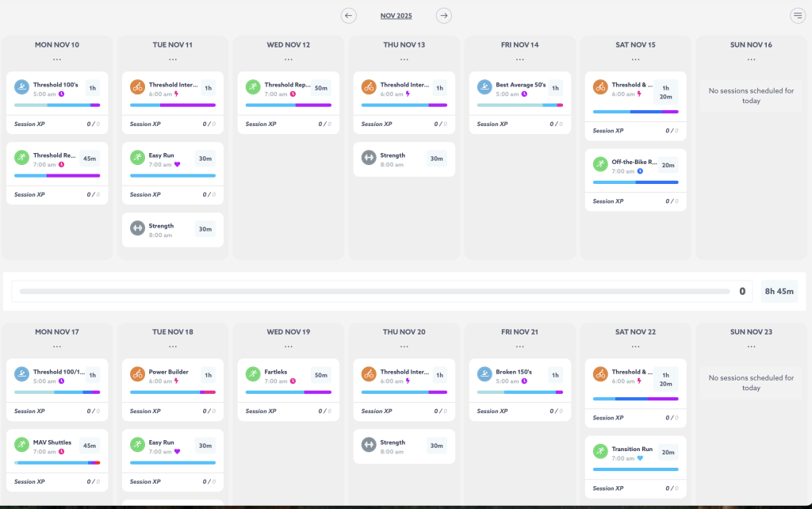Click the heart icon beside Transition Run time
This screenshot has width=812, height=509.
(640, 458)
